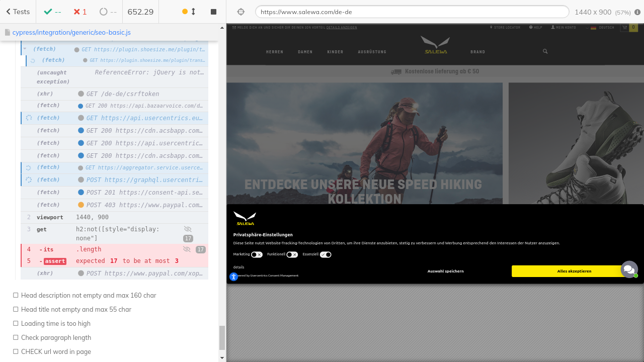
Task: Click the blue accessibility icon
Action: tap(233, 277)
